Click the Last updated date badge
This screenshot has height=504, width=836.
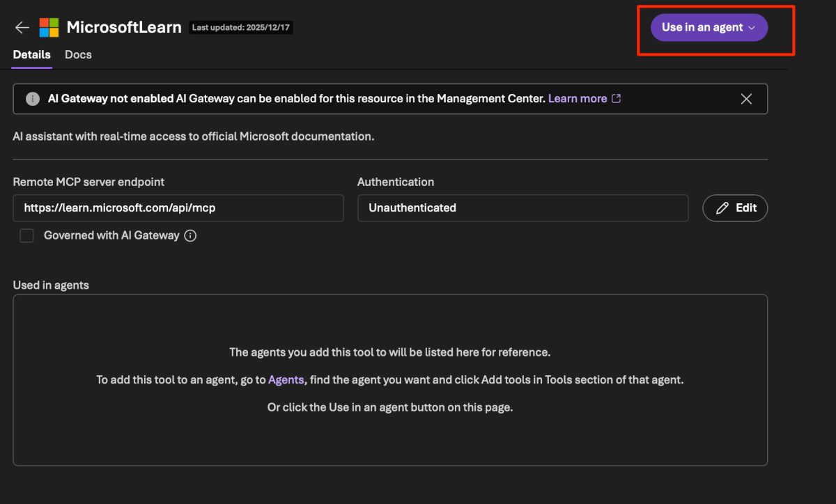(x=242, y=28)
